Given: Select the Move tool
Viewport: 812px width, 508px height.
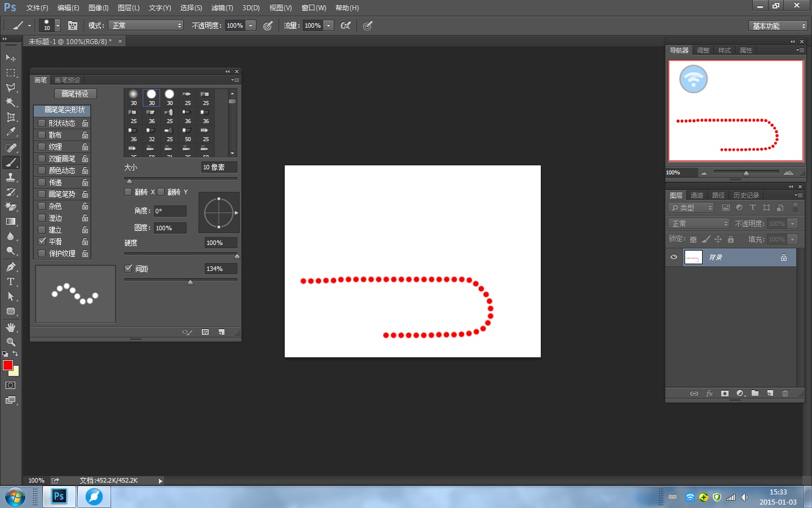Looking at the screenshot, I should pos(11,58).
